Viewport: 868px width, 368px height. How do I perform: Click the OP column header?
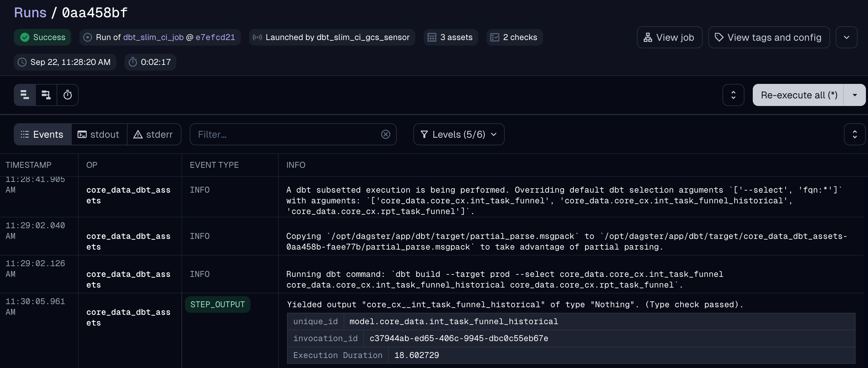pos(92,165)
